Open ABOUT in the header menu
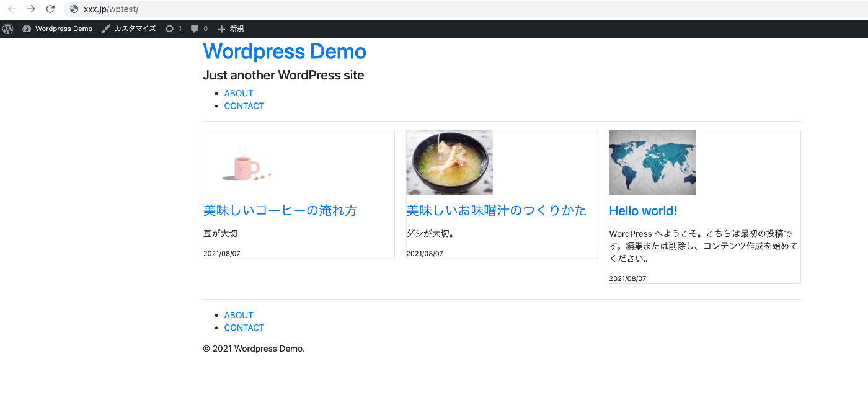 tap(239, 93)
